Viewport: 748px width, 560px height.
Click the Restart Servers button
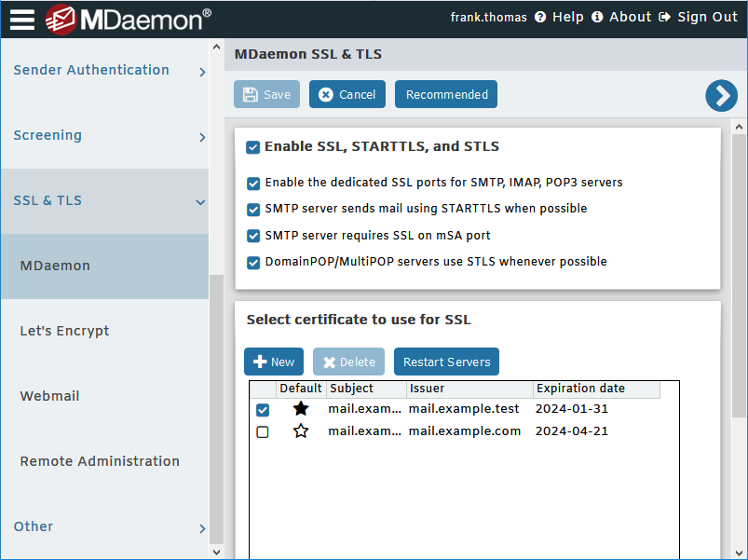[x=446, y=362]
